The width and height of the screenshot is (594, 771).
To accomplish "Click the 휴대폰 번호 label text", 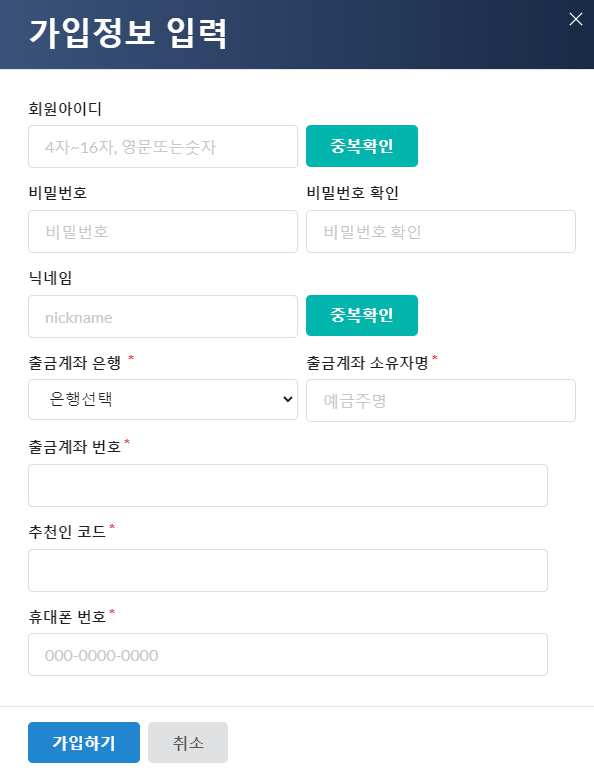I will pyautogui.click(x=67, y=617).
